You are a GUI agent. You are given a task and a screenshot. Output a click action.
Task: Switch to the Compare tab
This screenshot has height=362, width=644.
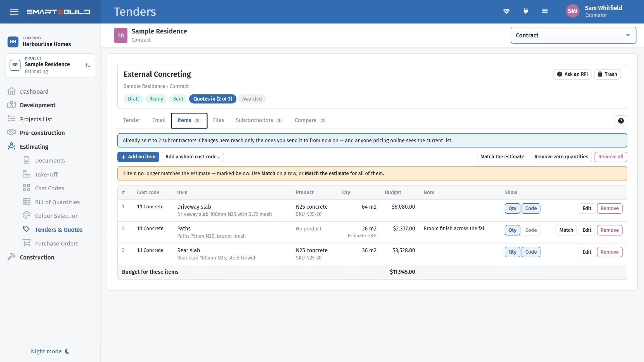pos(310,120)
